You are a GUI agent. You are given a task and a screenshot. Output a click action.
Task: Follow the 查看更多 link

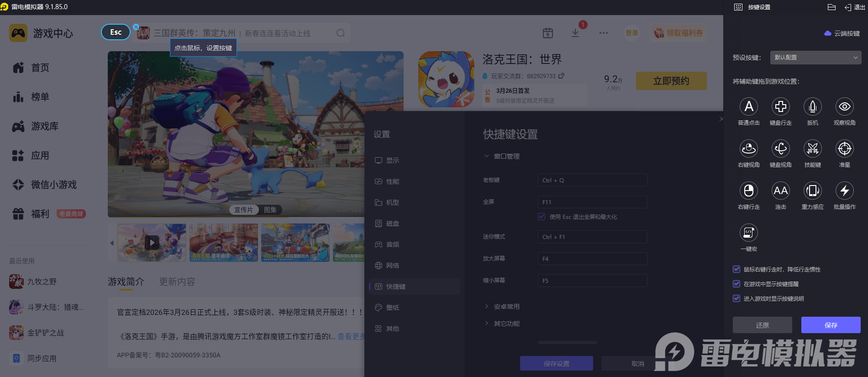click(351, 336)
